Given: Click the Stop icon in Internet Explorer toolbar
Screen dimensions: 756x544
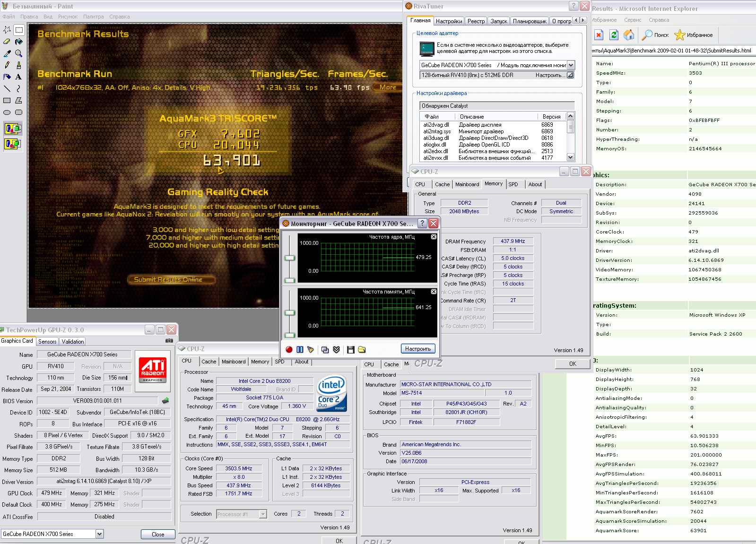Looking at the screenshot, I should click(599, 35).
